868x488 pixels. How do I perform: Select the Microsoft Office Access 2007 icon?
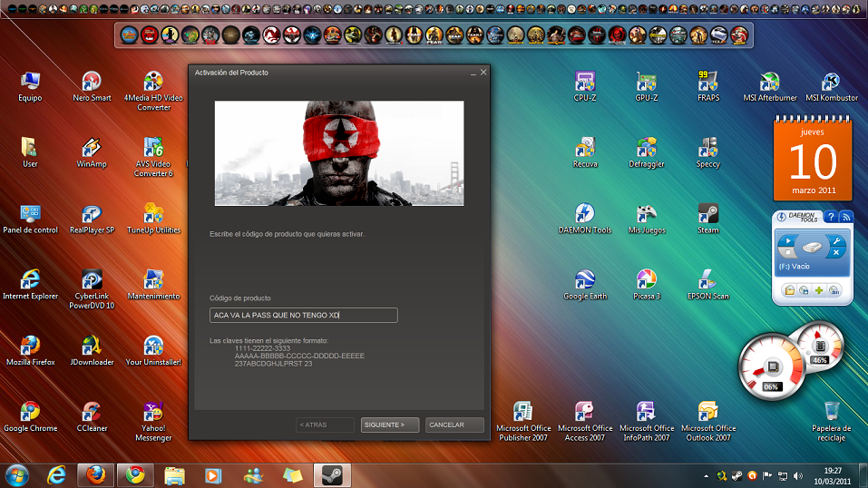coord(585,423)
